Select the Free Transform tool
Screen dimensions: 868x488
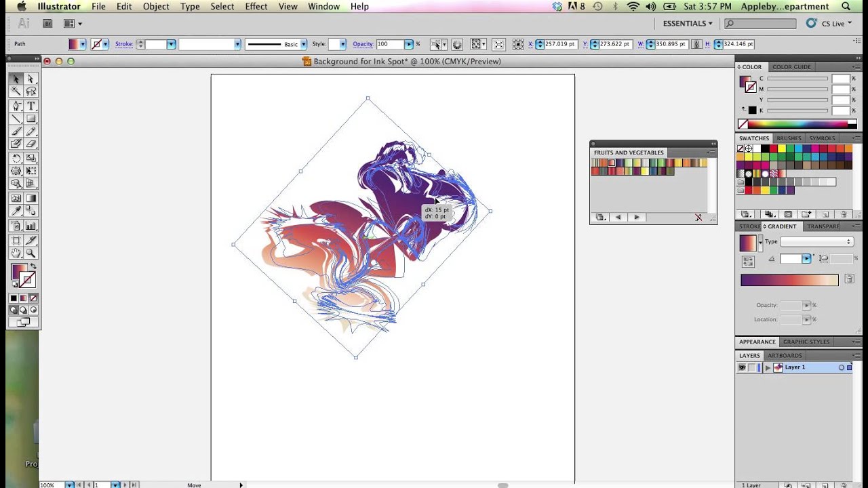[x=31, y=171]
